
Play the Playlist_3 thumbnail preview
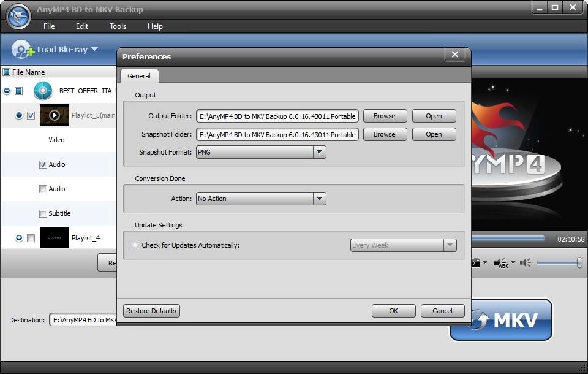(x=55, y=115)
